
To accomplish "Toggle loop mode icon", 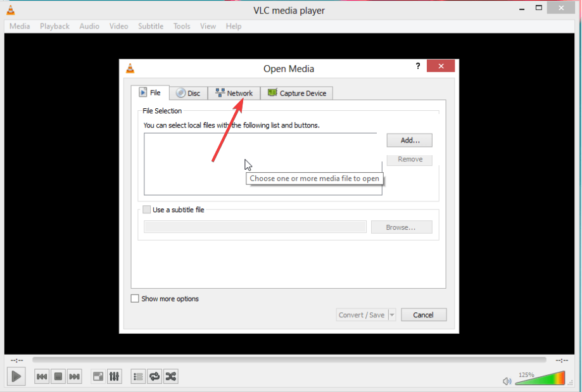I will click(155, 377).
